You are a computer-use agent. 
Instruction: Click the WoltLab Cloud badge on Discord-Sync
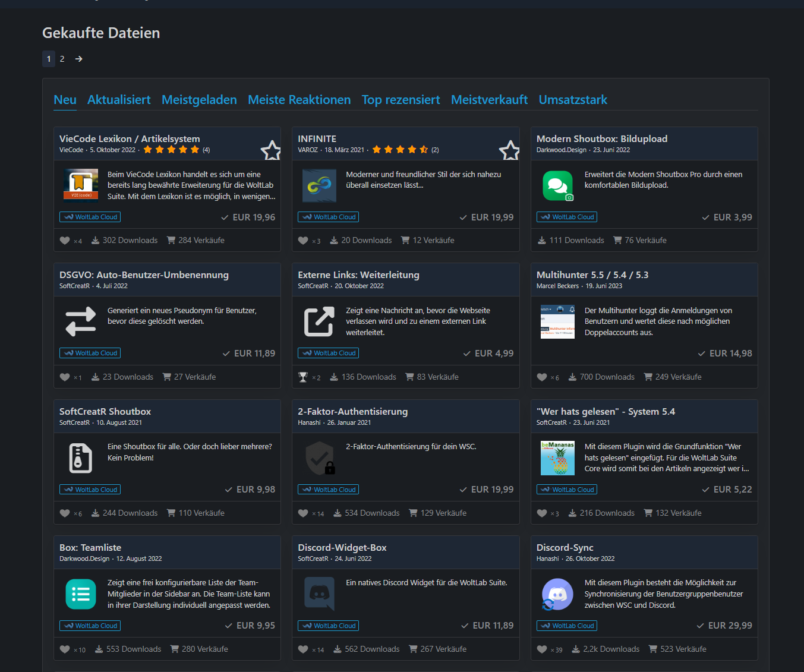567,626
